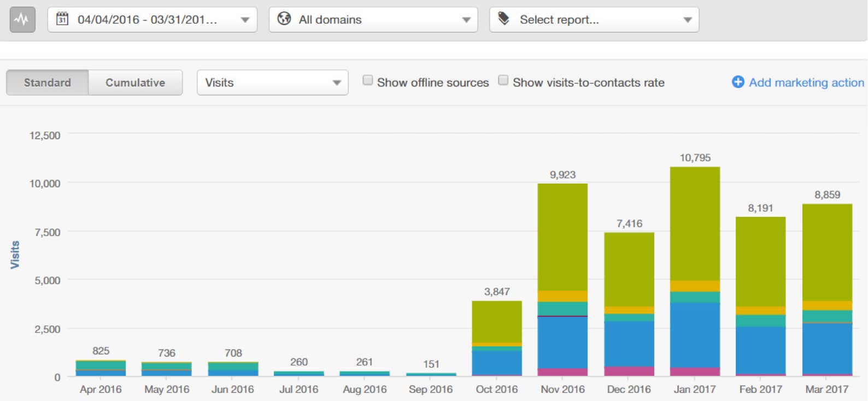Open the Visits metric dropdown

(273, 82)
